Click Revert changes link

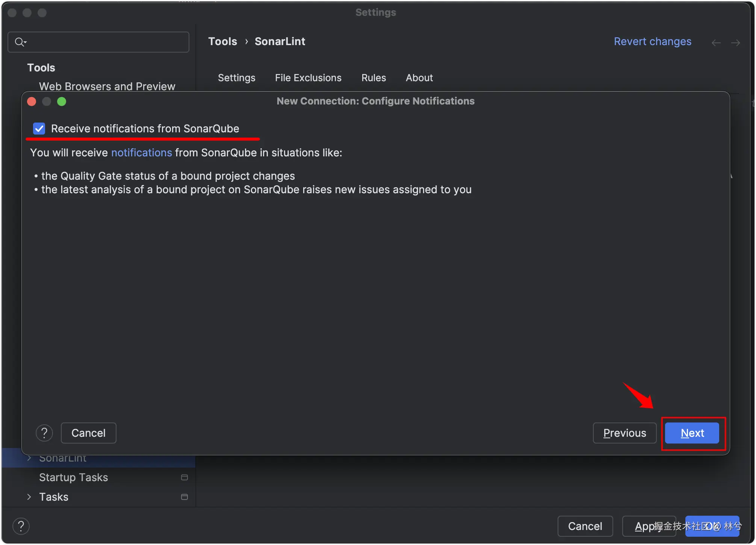(652, 41)
